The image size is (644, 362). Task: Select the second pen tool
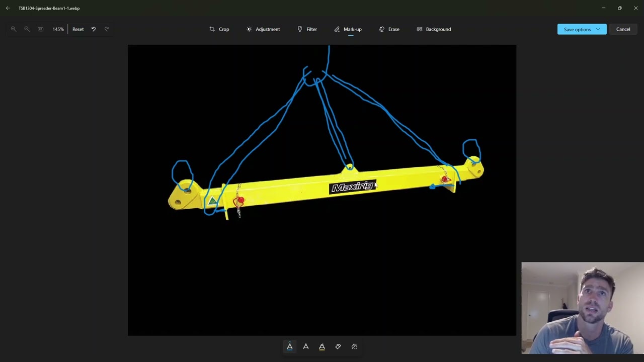coord(306,346)
